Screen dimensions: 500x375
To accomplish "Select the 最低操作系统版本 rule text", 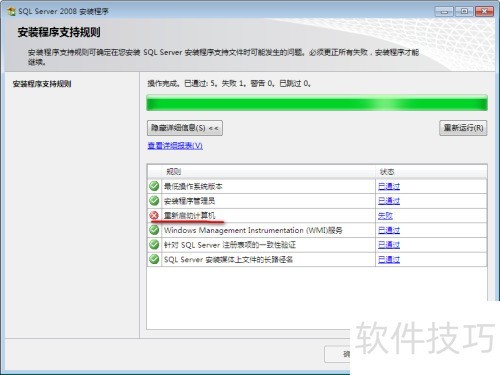I will 193,186.
